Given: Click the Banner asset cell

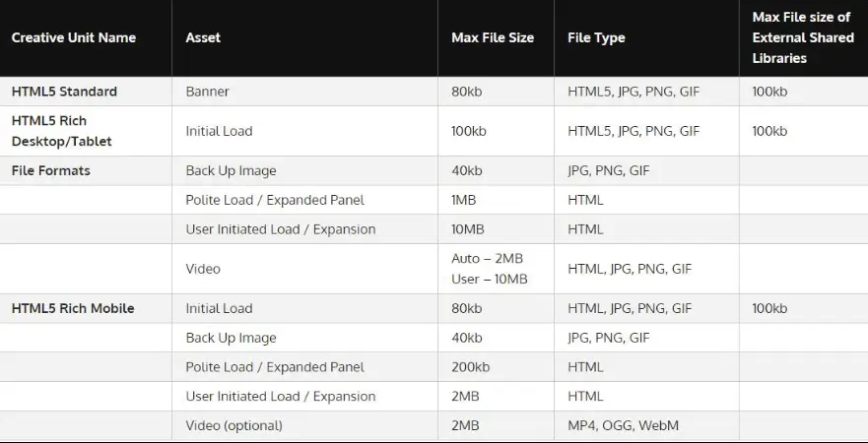Looking at the screenshot, I should [x=207, y=92].
